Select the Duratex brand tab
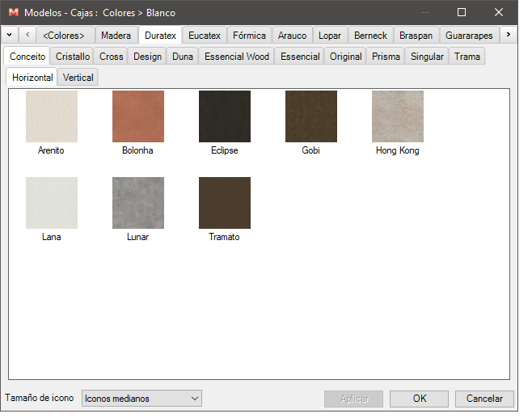 [x=160, y=36]
